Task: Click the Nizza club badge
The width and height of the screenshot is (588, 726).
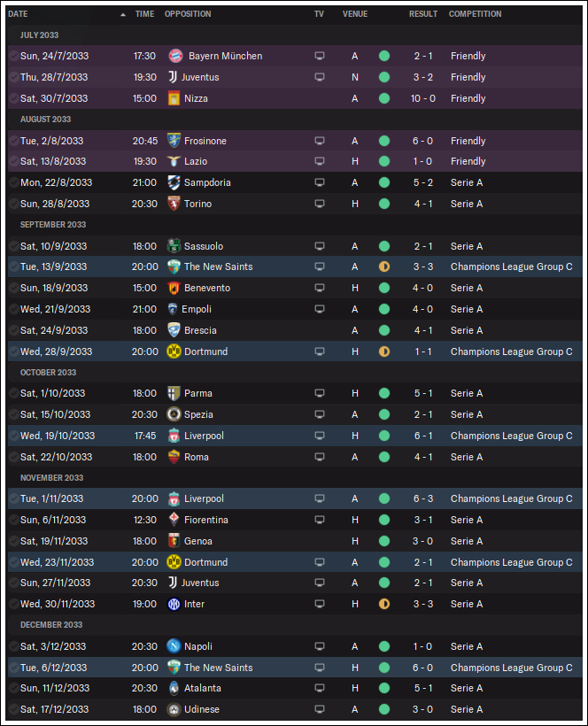Action: tap(174, 98)
